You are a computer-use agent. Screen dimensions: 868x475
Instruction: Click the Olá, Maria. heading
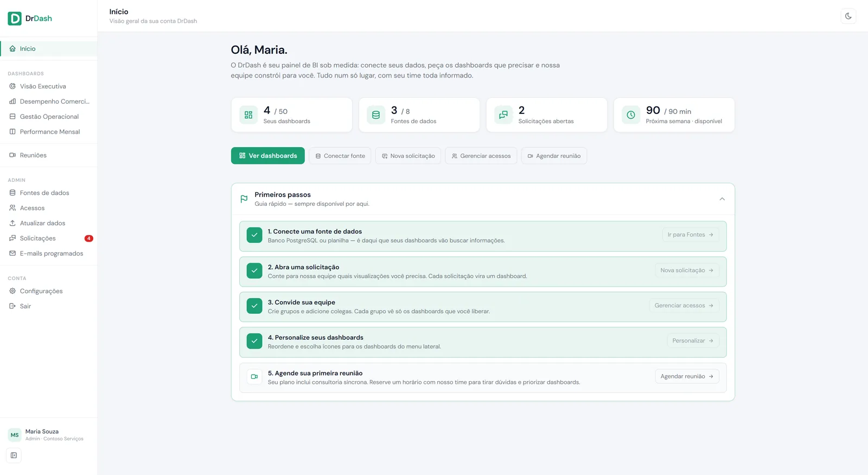(x=259, y=50)
